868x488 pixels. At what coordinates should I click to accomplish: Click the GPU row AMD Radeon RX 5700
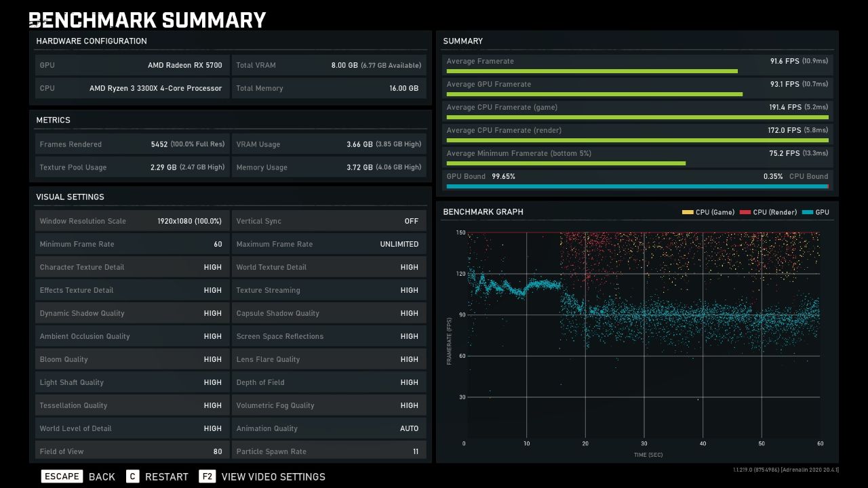click(x=132, y=66)
